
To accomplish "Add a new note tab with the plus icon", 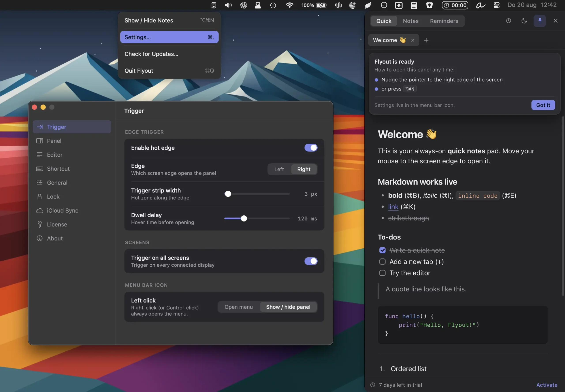I will pyautogui.click(x=426, y=40).
